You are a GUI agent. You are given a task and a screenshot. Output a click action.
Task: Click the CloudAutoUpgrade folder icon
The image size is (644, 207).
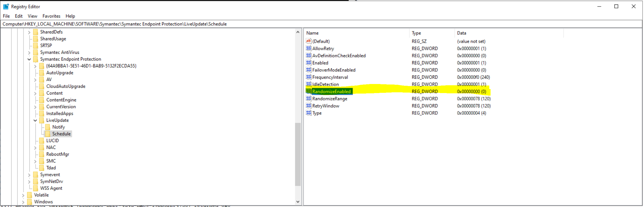pyautogui.click(x=42, y=86)
